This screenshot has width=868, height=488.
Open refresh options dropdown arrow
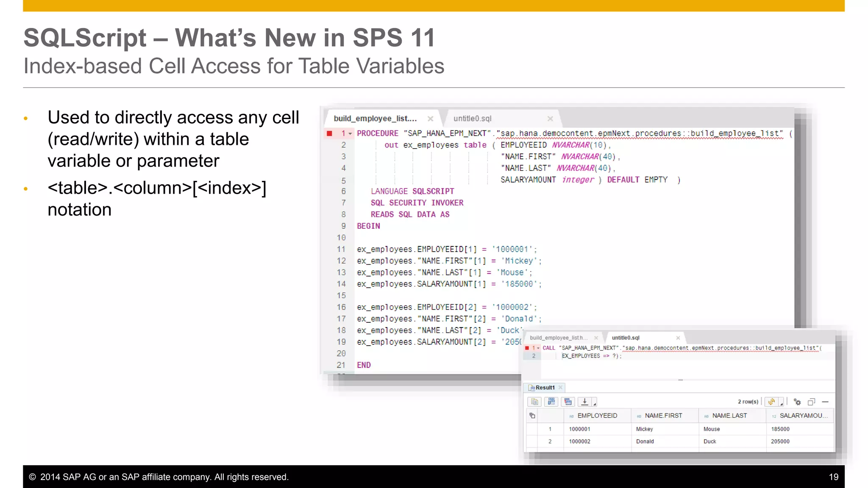(x=781, y=402)
